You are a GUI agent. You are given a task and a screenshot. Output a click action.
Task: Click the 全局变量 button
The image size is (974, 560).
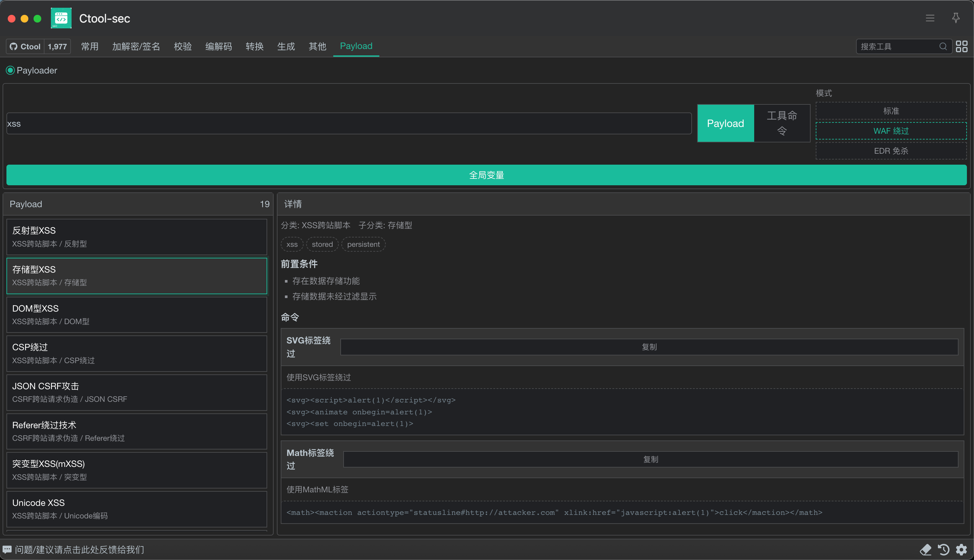(x=486, y=175)
